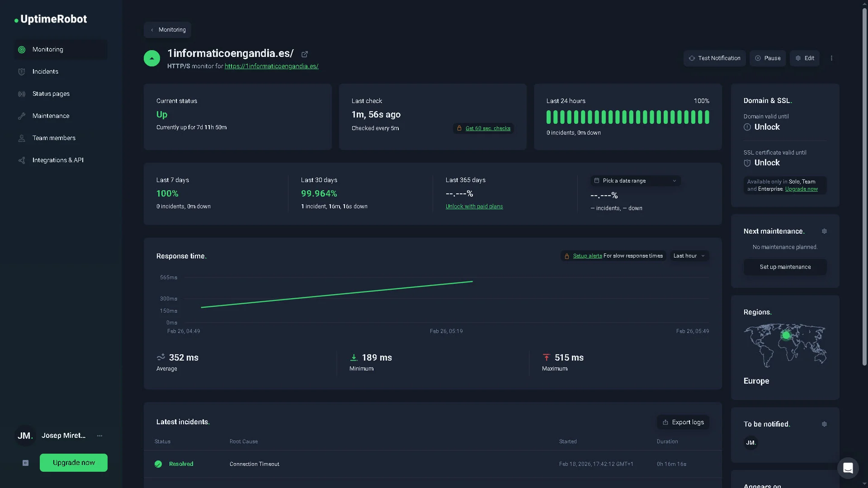The height and width of the screenshot is (488, 868).
Task: Click the Maximum response time upload icon
Action: 547,357
